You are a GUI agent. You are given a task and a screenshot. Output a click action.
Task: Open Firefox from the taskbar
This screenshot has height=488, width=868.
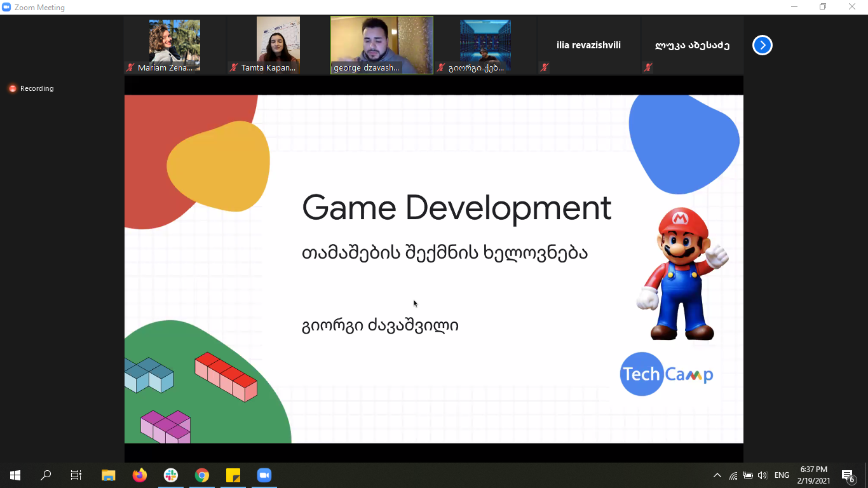coord(140,475)
